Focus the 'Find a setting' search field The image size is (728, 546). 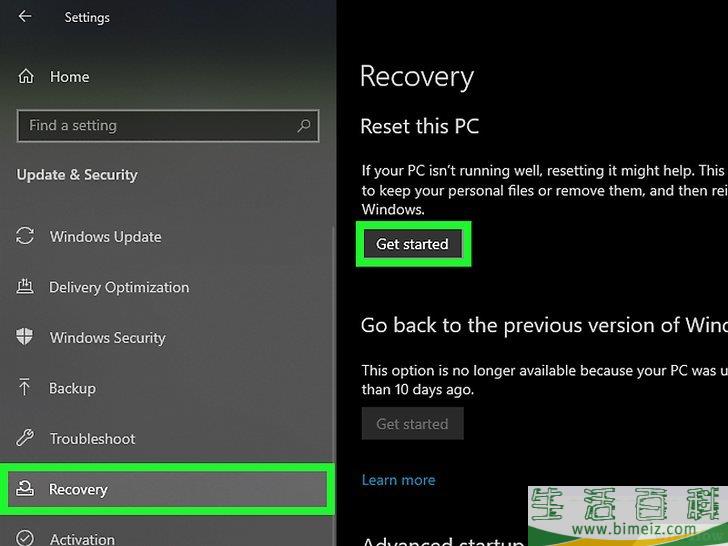pos(155,126)
